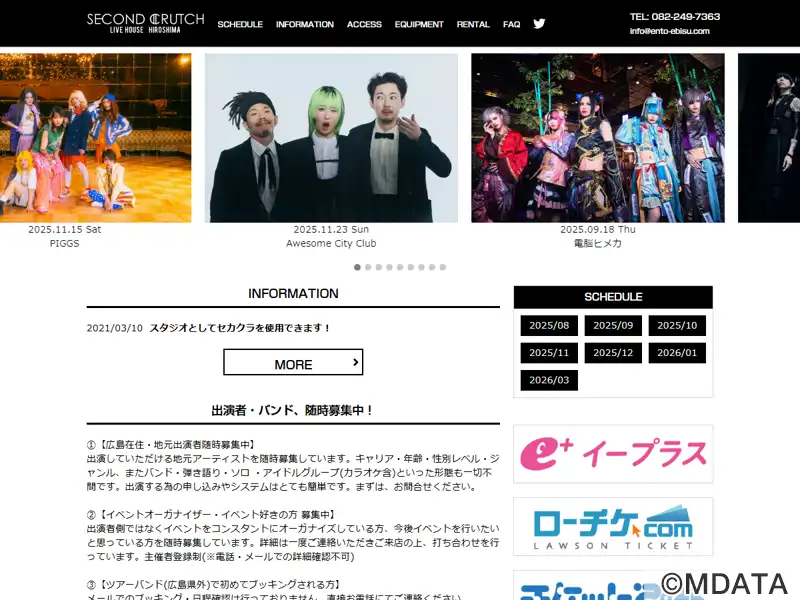
Task: Select the last carousel pagination dot
Action: (x=443, y=267)
